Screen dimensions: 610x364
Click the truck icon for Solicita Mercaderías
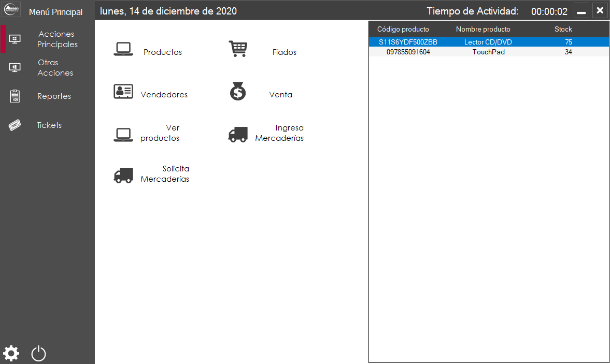(x=123, y=175)
